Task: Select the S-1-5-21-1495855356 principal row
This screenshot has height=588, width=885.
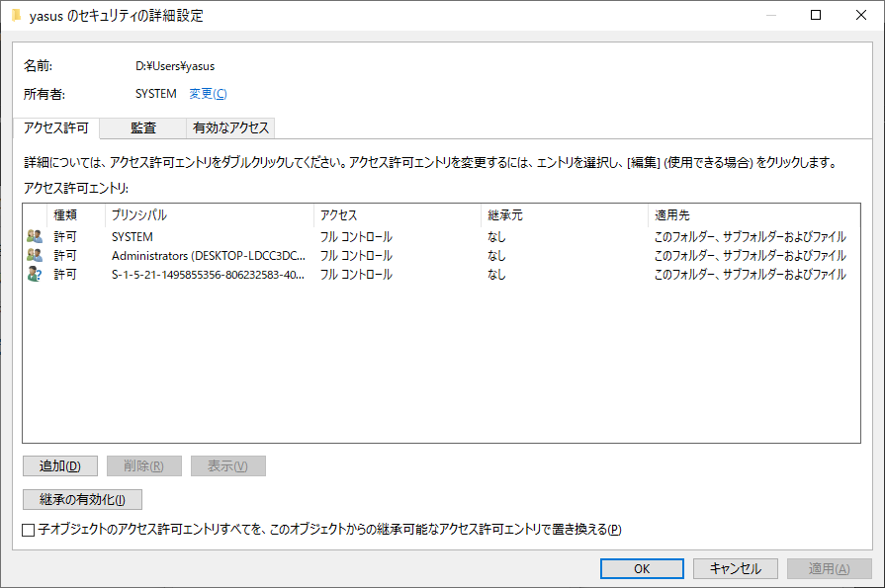Action: (441, 275)
